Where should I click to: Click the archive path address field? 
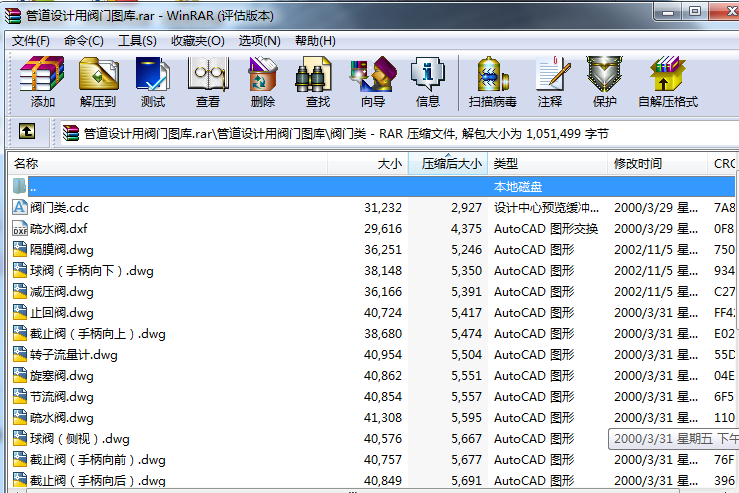coord(399,133)
